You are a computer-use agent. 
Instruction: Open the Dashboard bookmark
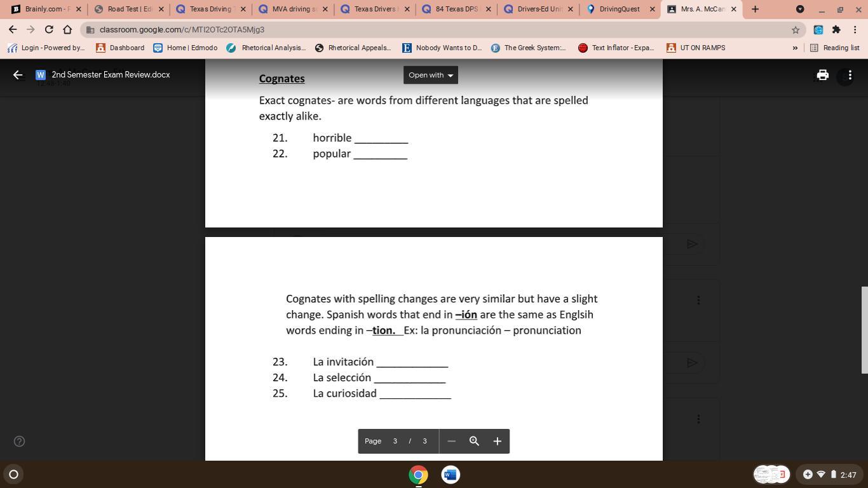point(120,48)
